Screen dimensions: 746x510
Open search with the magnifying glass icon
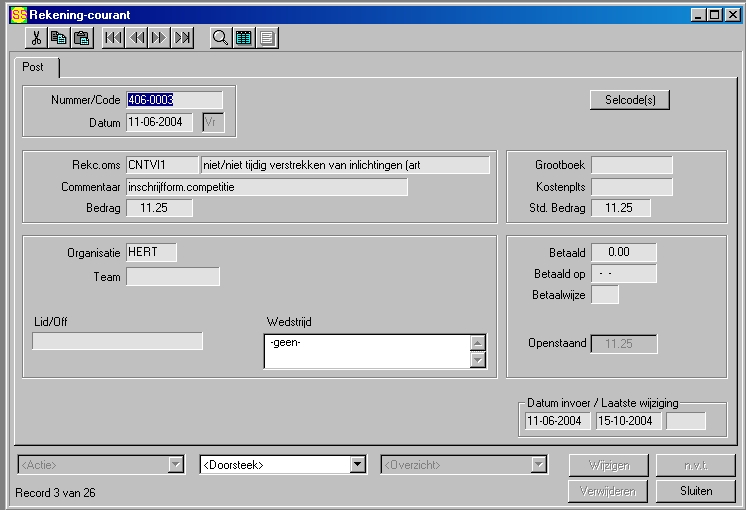click(x=221, y=39)
